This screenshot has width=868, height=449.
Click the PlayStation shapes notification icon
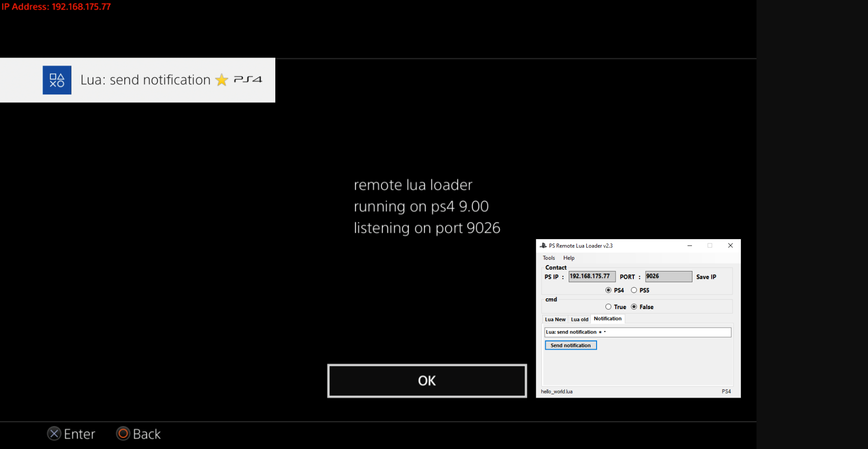coord(57,80)
